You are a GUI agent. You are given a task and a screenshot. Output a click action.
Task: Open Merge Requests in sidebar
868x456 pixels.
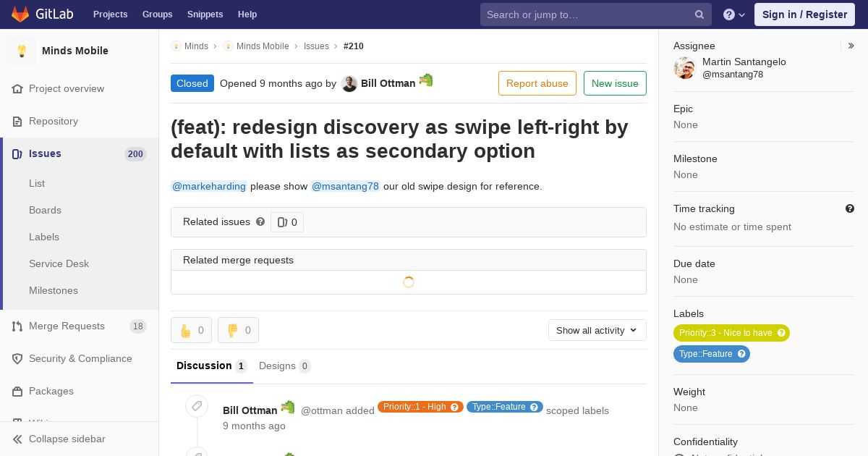pos(67,326)
